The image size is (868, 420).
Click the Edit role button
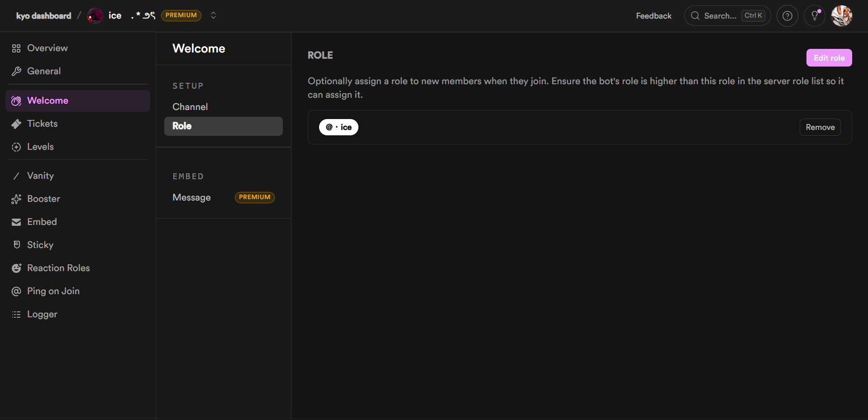point(829,58)
